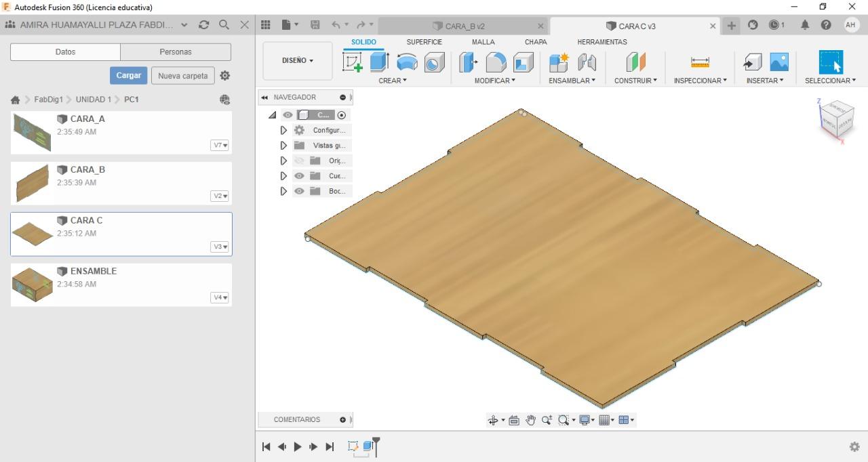
Task: Click the Nueva carpeta button
Action: click(x=183, y=75)
